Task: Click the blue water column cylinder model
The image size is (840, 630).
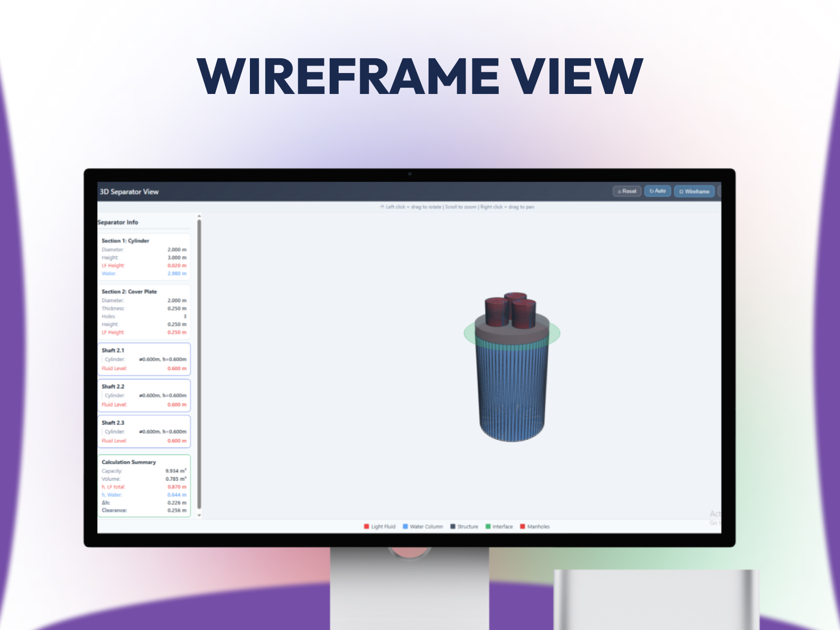Action: coord(512,391)
